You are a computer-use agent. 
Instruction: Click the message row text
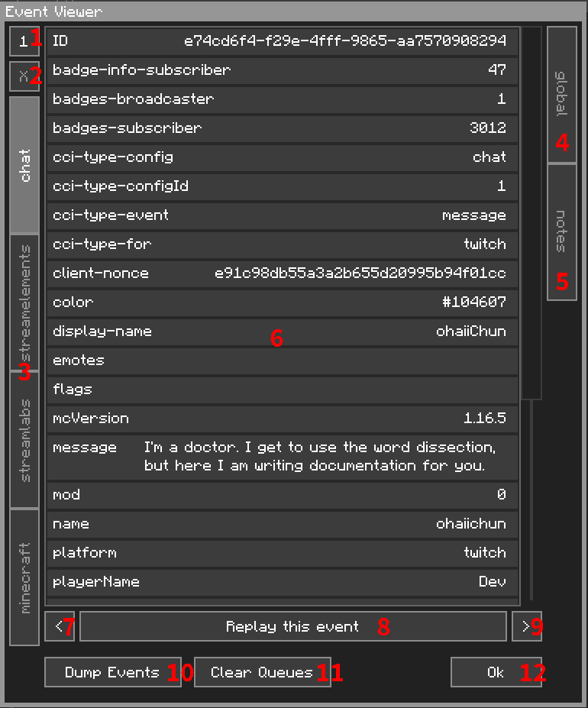(320, 457)
